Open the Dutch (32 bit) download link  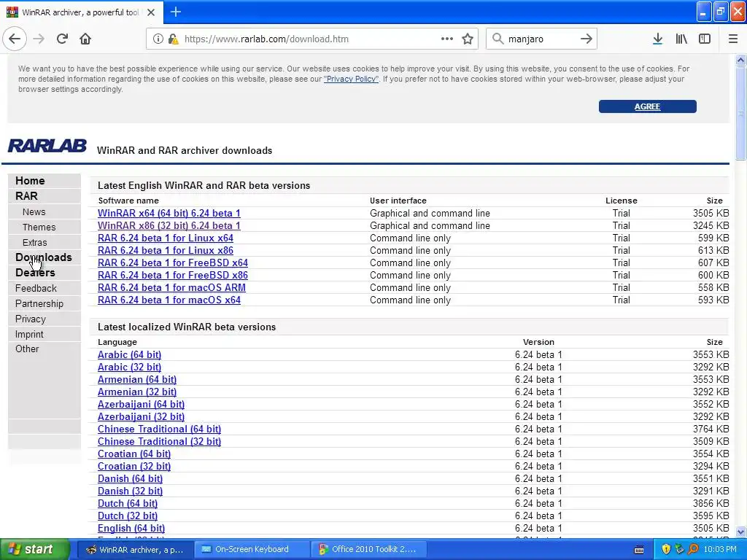(127, 516)
